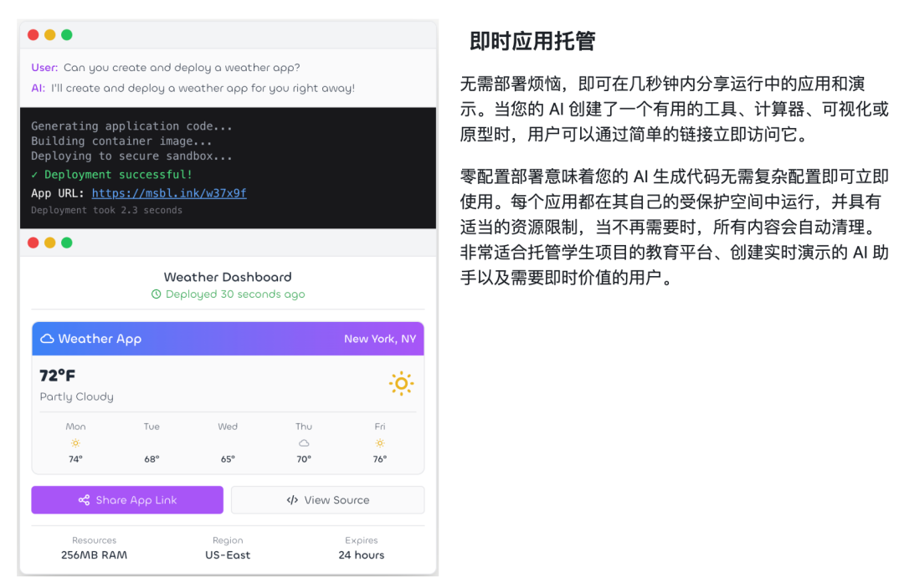Select the Wed 65° forecast column
Viewport: 904px width, 588px height.
point(228,442)
